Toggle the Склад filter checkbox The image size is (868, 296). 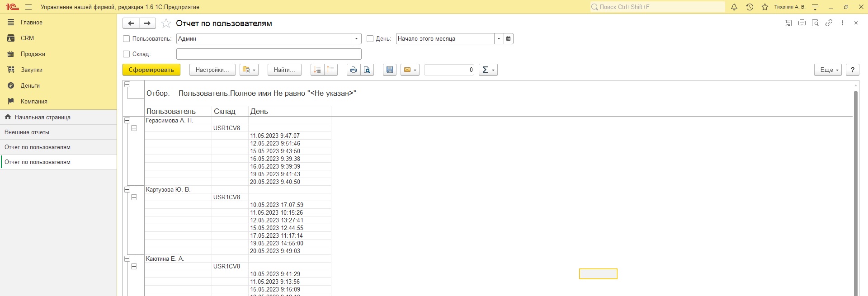[x=127, y=54]
